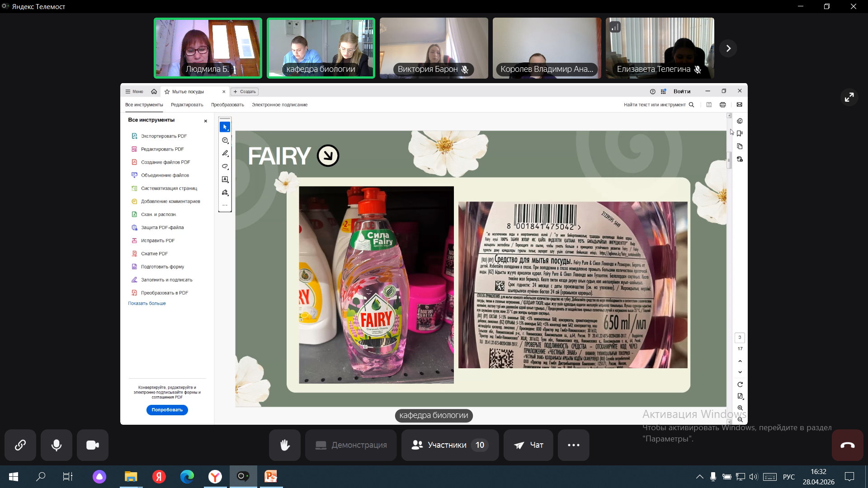The width and height of the screenshot is (868, 488).
Task: Open File Explorer in taskbar
Action: (x=131, y=476)
